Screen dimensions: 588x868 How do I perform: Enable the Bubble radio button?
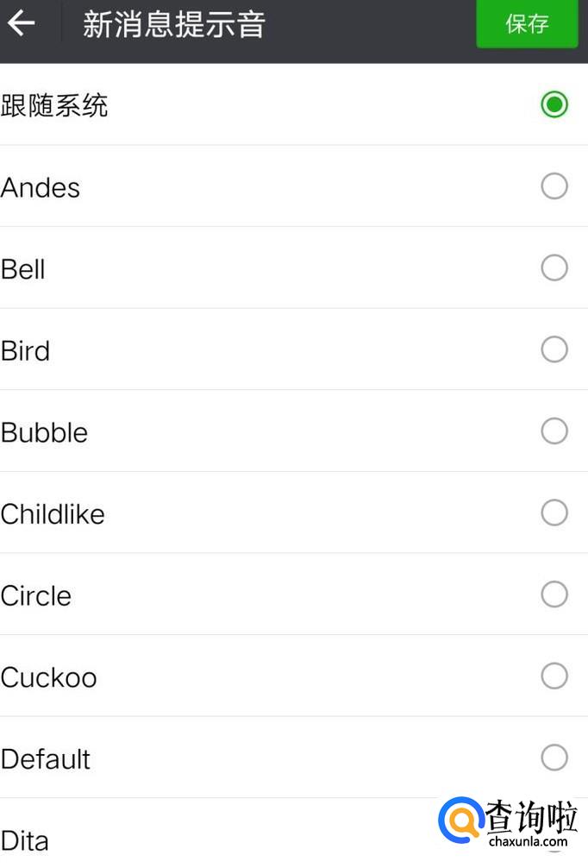click(x=554, y=431)
